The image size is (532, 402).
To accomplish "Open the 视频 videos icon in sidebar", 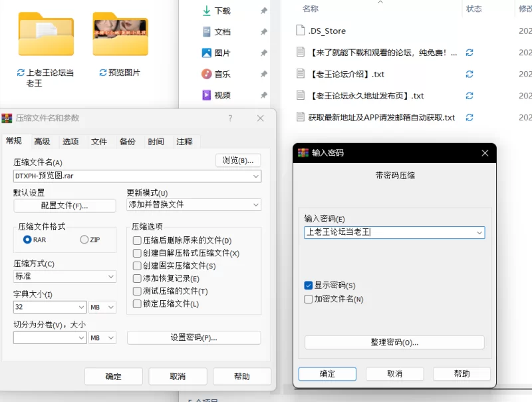I will 207,96.
